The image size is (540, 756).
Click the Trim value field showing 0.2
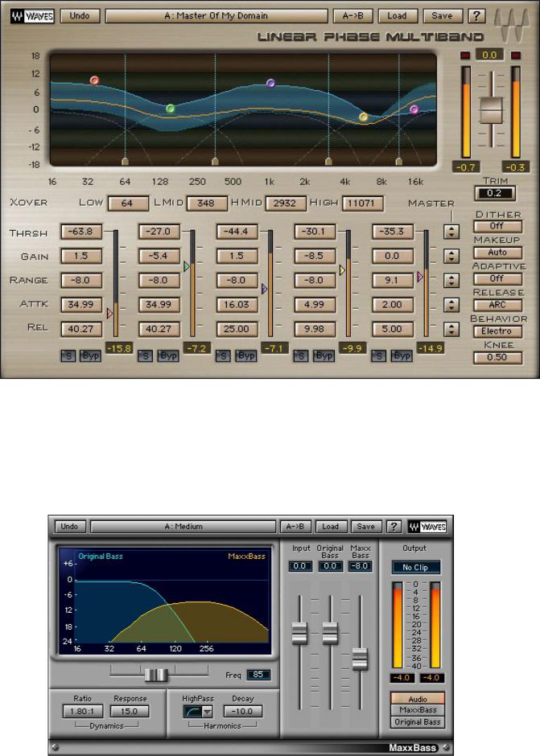point(495,193)
